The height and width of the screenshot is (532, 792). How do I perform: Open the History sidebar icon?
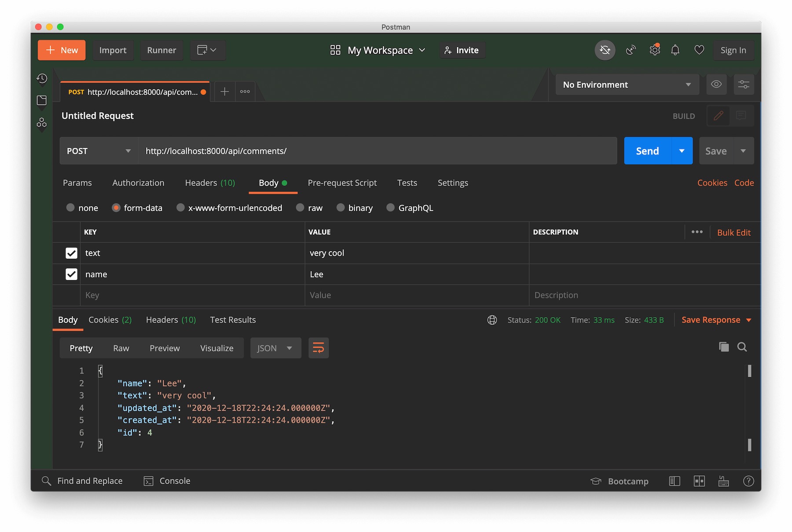click(42, 79)
